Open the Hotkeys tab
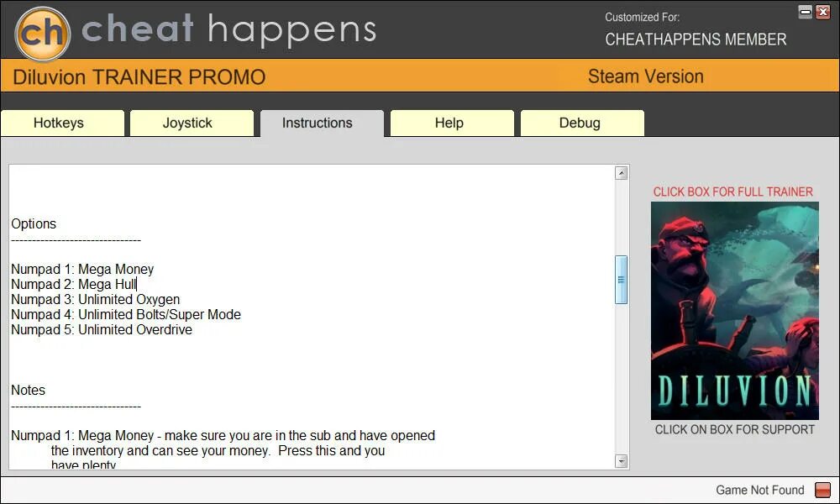This screenshot has width=840, height=504. point(62,123)
